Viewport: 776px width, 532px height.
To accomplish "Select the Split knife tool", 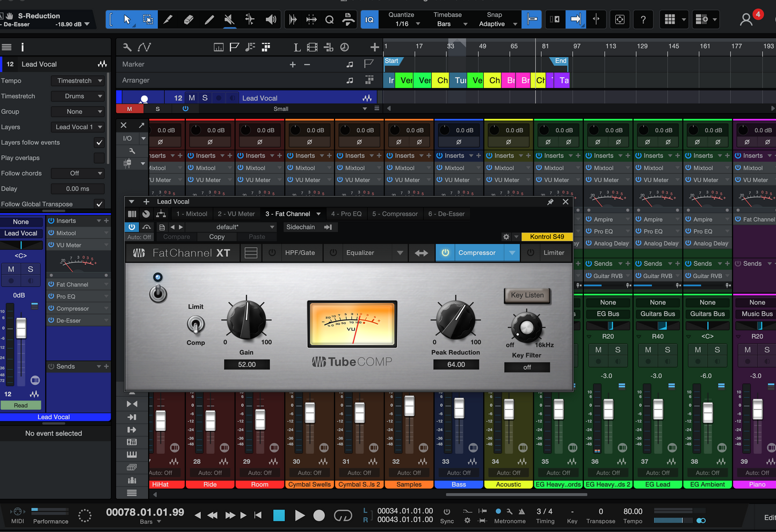I will pos(168,19).
